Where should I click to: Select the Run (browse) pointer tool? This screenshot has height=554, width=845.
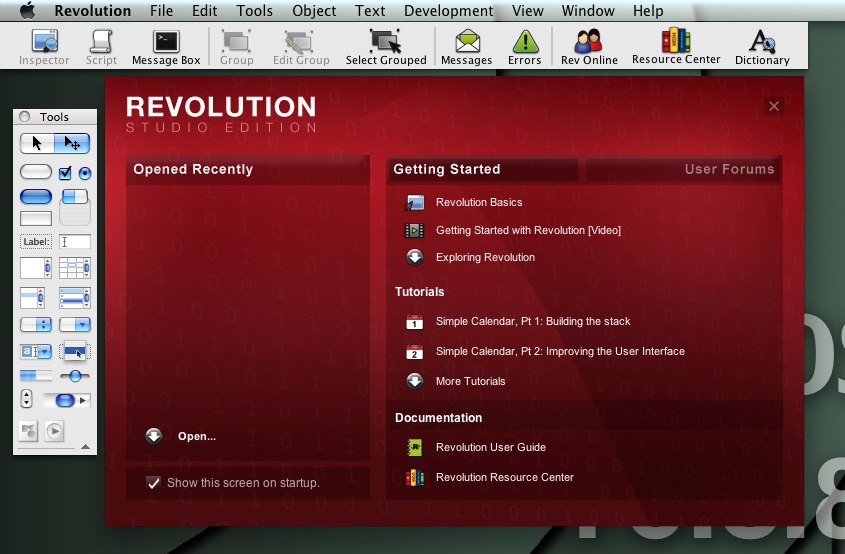(x=37, y=143)
